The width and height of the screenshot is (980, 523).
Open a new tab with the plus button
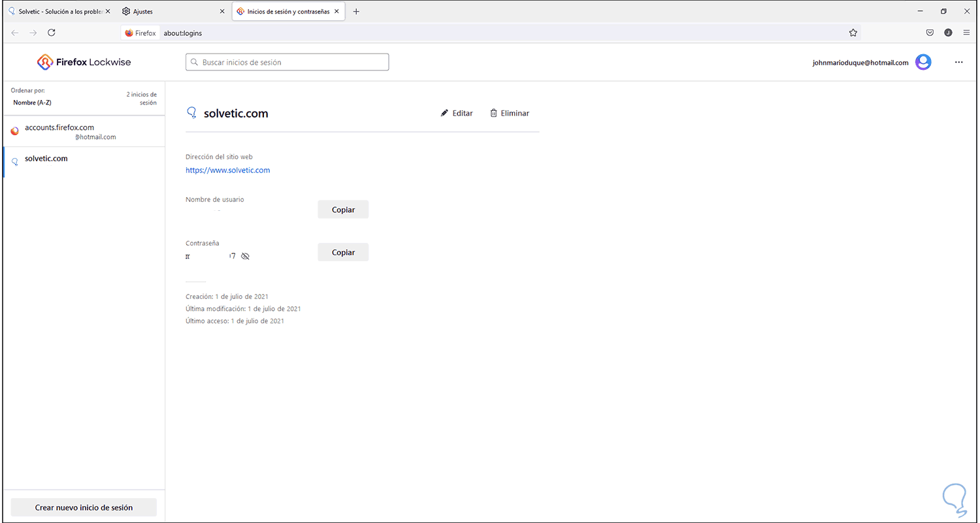coord(356,12)
